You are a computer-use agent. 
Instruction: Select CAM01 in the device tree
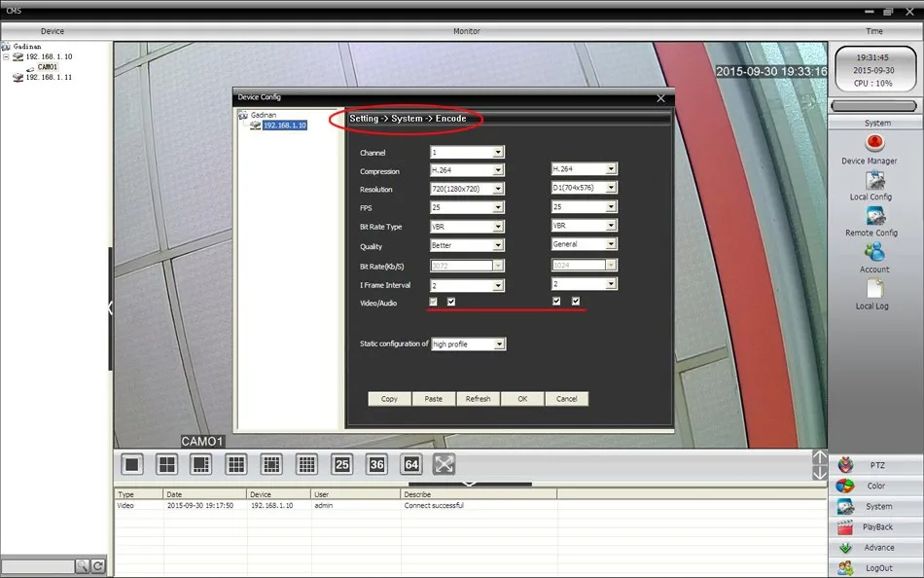point(47,67)
